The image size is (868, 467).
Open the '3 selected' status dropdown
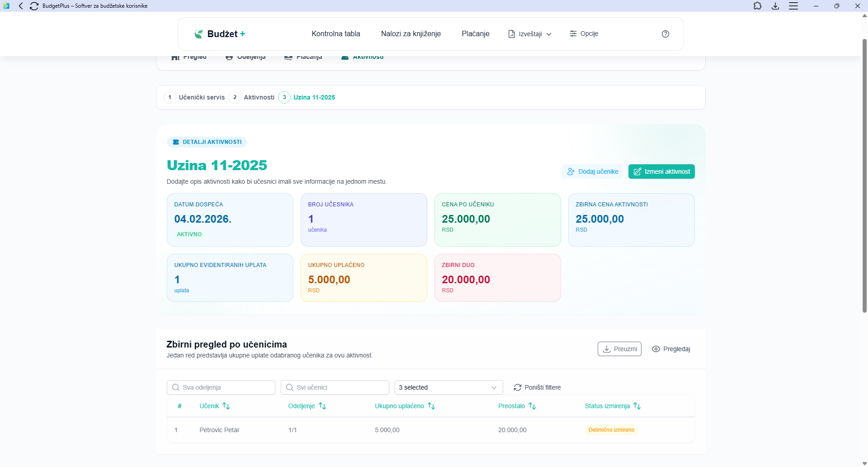coord(448,387)
